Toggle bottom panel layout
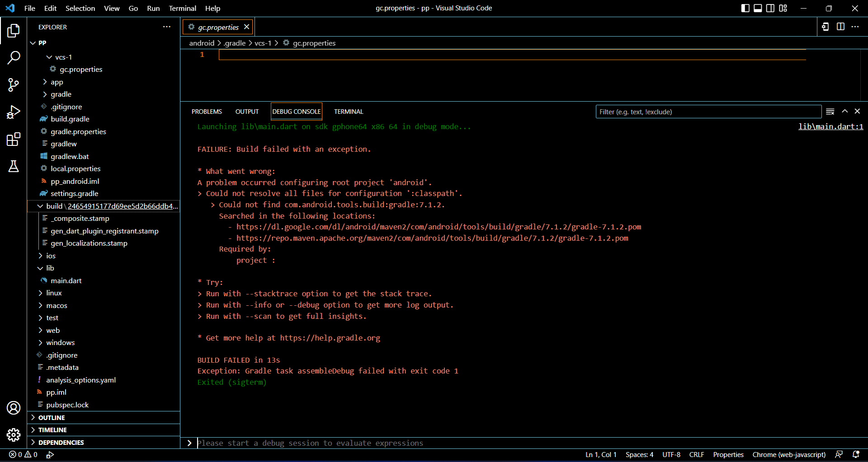868x462 pixels. tap(758, 8)
